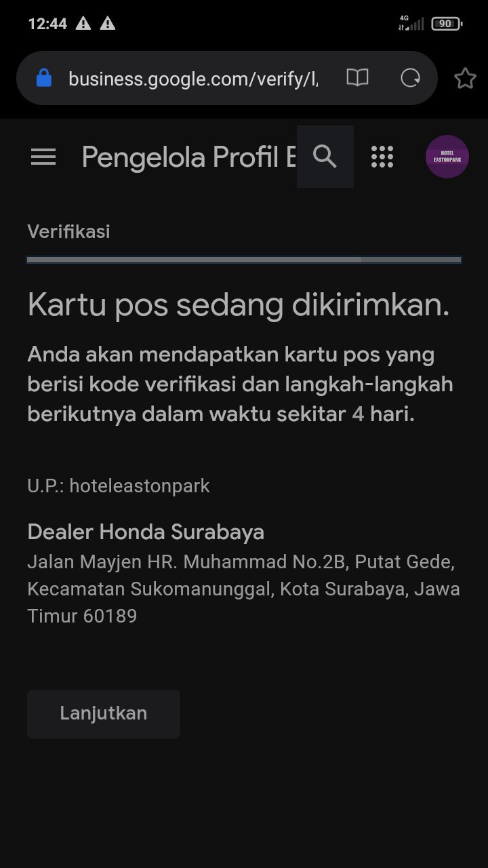Tap the business.google.com URL address field
The image size is (488, 868).
(193, 79)
